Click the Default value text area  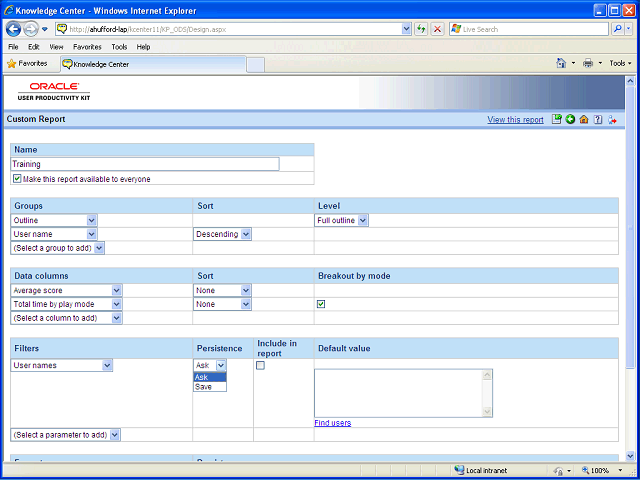(403, 393)
